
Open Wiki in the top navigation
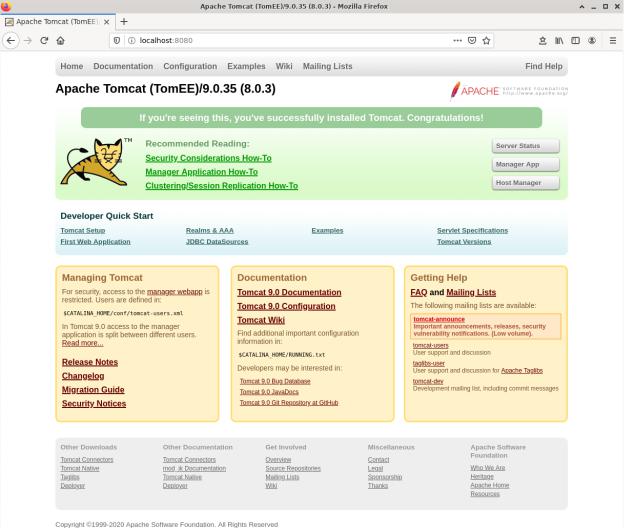click(284, 66)
